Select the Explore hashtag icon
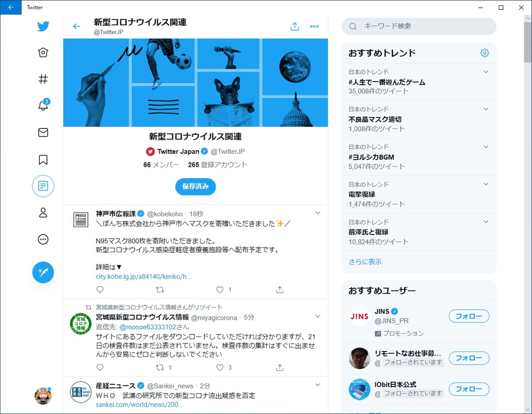The height and width of the screenshot is (414, 532). (43, 79)
